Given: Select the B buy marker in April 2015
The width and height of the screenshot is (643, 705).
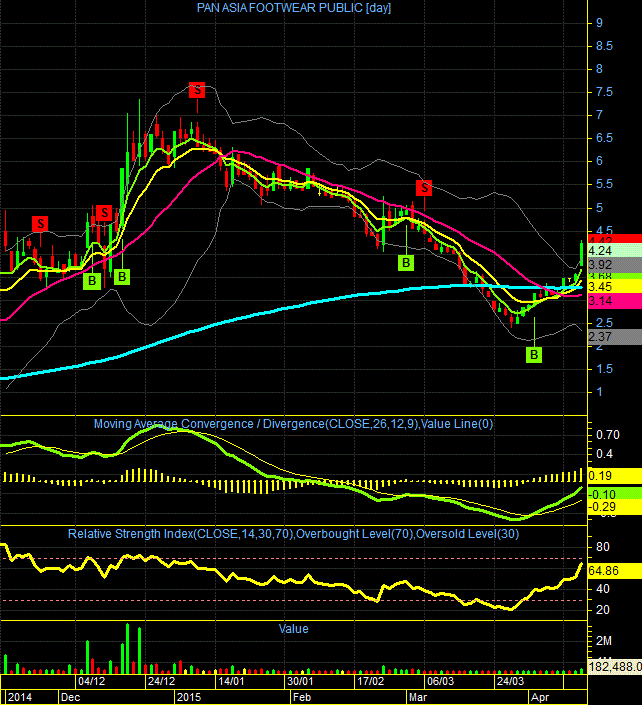Looking at the screenshot, I should (x=534, y=355).
